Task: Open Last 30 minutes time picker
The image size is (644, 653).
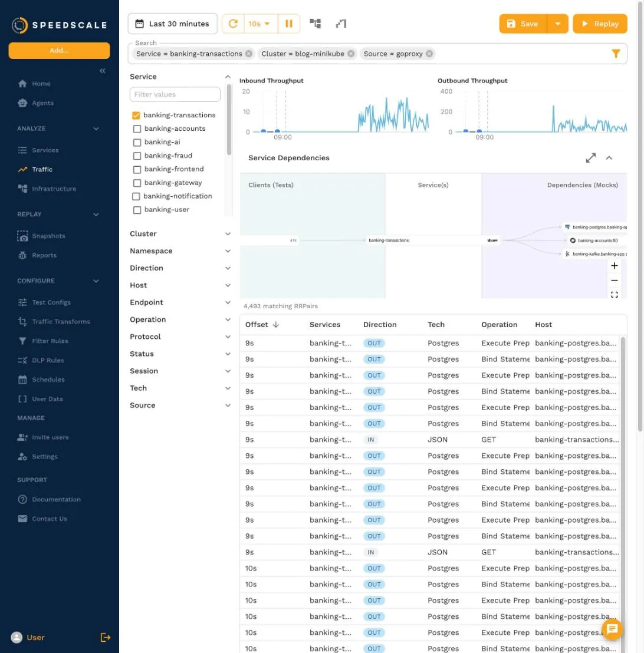Action: 173,24
